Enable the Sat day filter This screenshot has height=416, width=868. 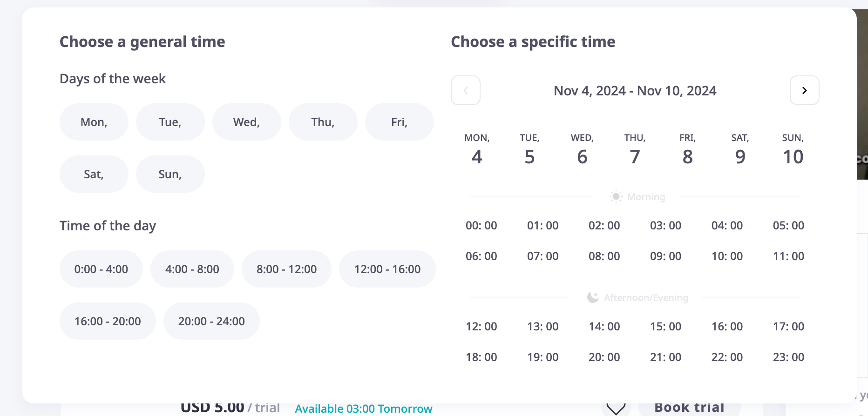pos(94,174)
